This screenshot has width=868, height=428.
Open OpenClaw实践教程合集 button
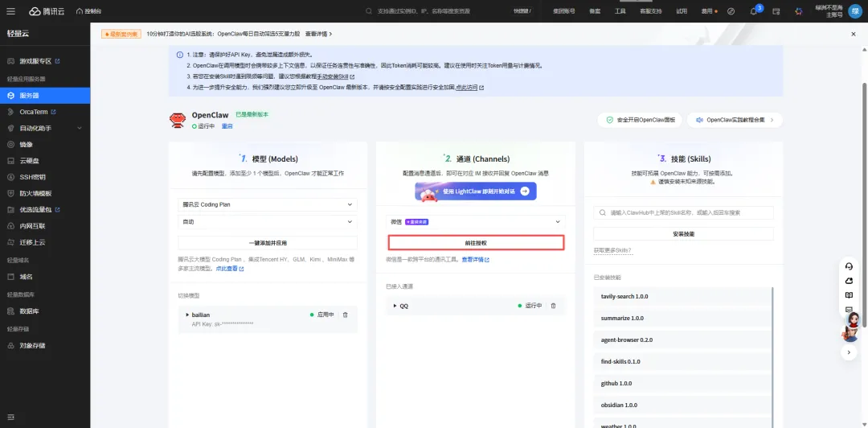click(x=735, y=120)
